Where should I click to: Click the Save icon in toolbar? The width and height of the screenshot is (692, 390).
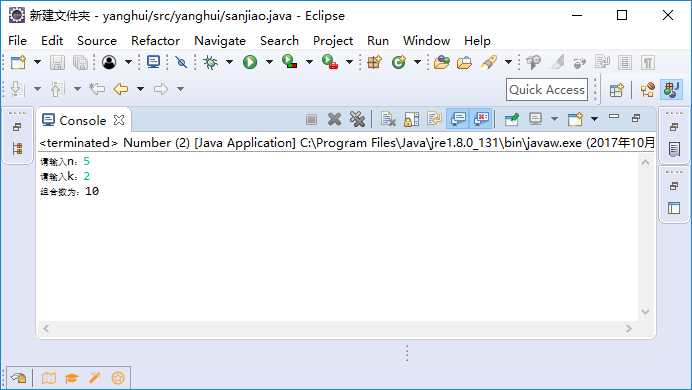coord(57,62)
